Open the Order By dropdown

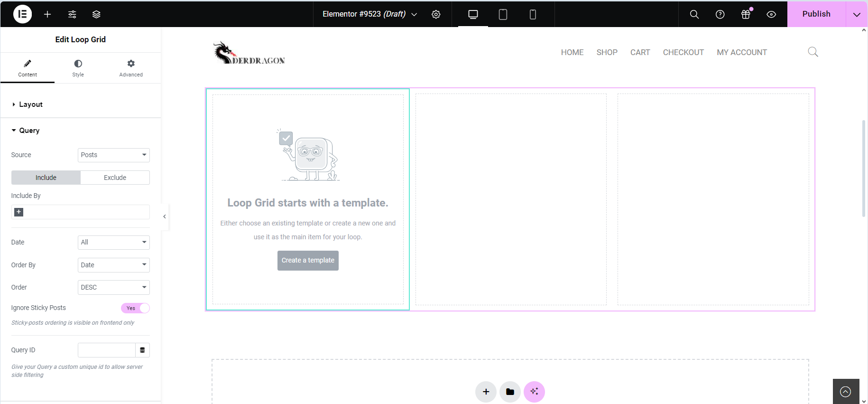click(x=113, y=265)
